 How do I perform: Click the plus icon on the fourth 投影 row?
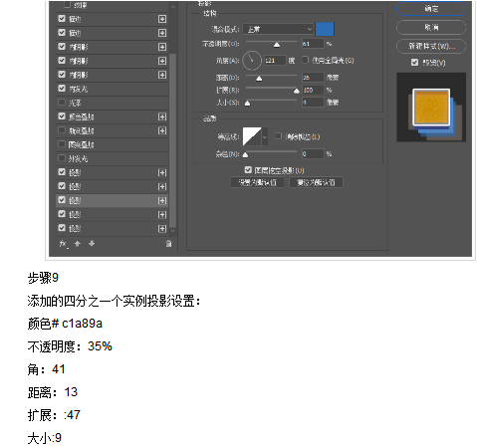162,215
